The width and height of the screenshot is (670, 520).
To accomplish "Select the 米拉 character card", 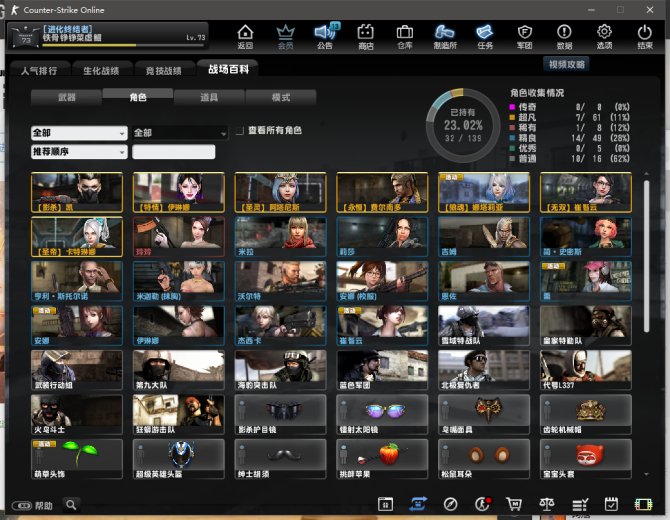I will (x=280, y=237).
